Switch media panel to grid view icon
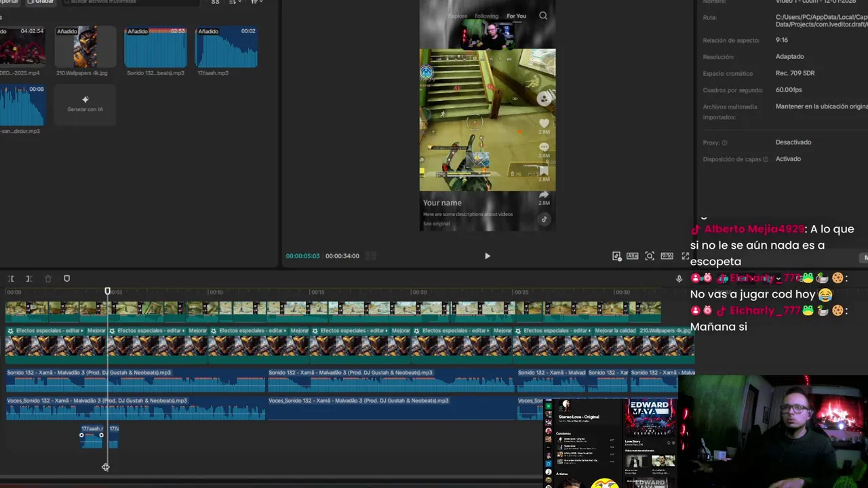The image size is (868, 488). 216,2
